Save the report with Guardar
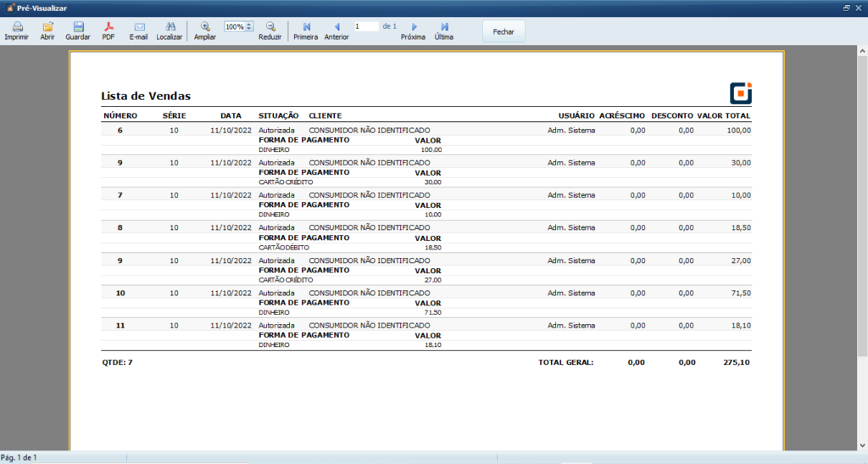The height and width of the screenshot is (464, 868). click(78, 26)
